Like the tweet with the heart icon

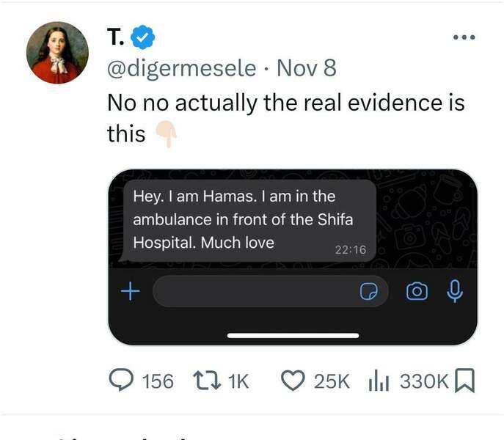[293, 381]
